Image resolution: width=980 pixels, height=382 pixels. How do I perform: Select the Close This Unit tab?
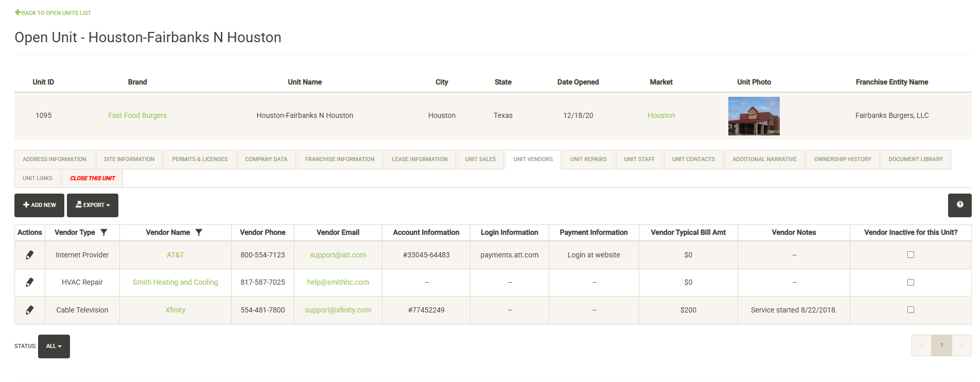point(93,179)
